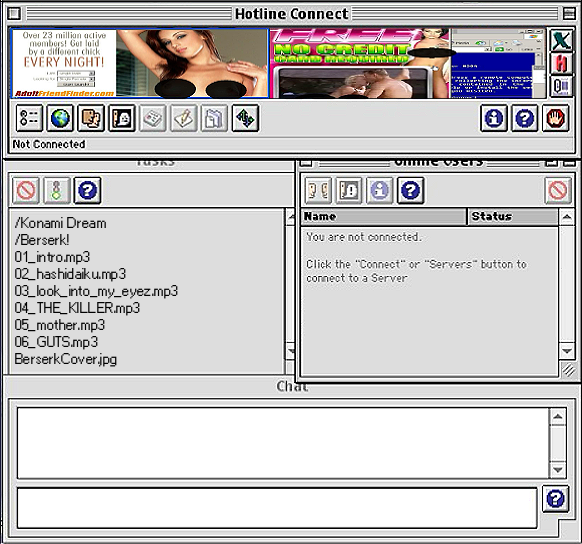582x544 pixels.
Task: Open the Help question mark in main toolbar
Action: pos(524,118)
